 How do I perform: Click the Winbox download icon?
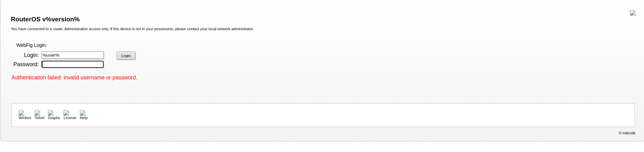tap(21, 113)
